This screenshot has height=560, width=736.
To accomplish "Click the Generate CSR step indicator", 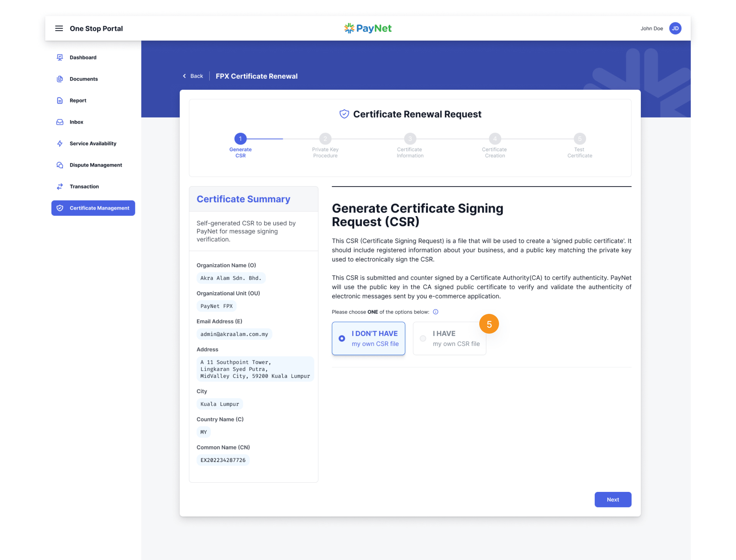I will 240,139.
